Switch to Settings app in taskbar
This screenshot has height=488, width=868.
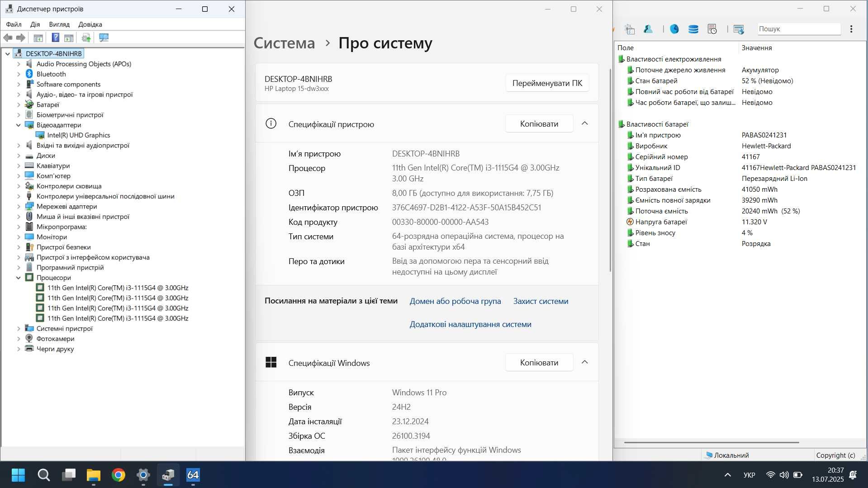click(143, 475)
